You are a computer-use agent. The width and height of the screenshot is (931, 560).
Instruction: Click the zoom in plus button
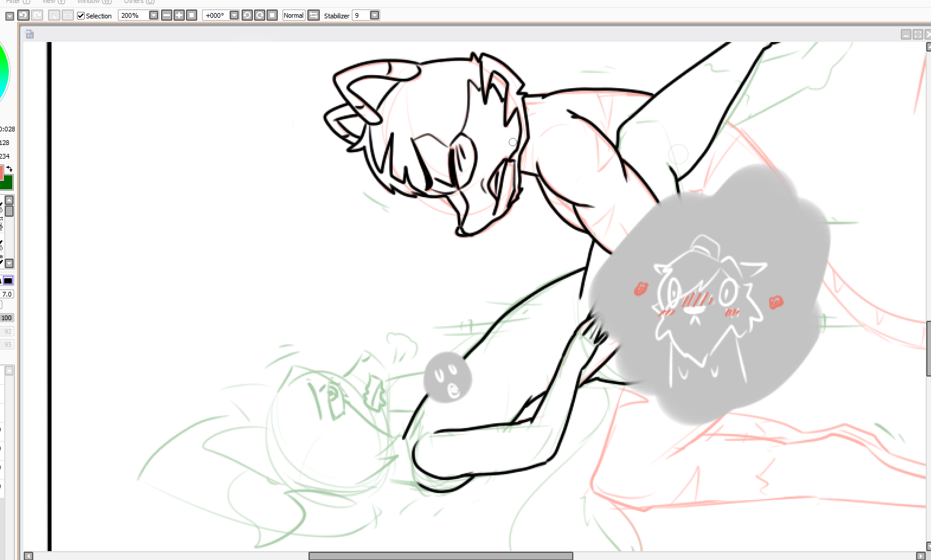(x=179, y=15)
